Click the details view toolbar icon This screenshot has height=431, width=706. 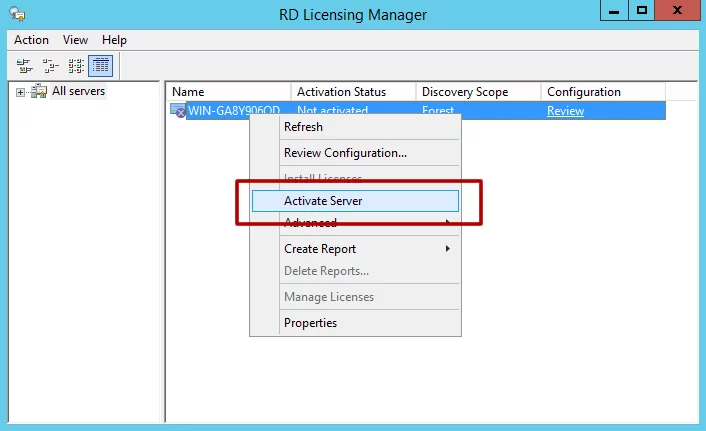click(x=100, y=66)
